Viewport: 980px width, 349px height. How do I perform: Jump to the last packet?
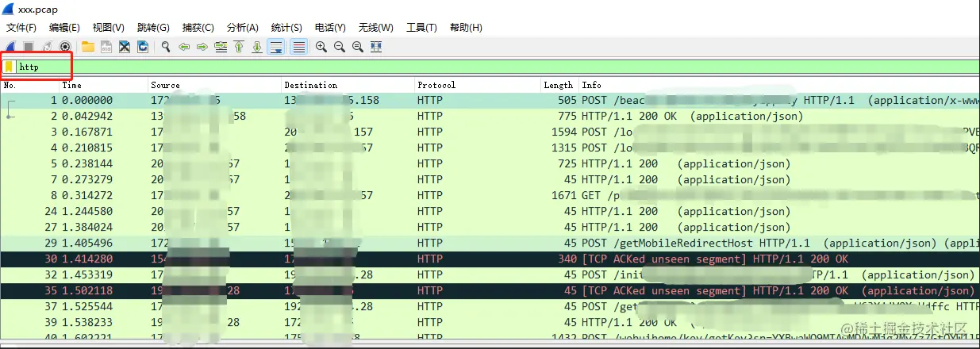[257, 47]
